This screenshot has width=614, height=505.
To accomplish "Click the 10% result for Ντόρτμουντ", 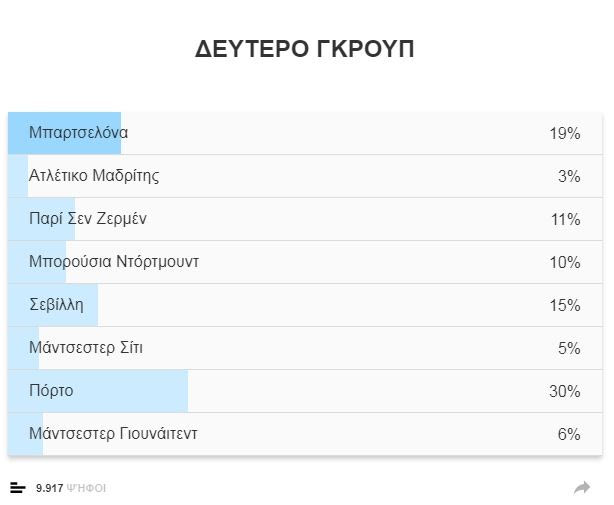I will click(x=564, y=263).
